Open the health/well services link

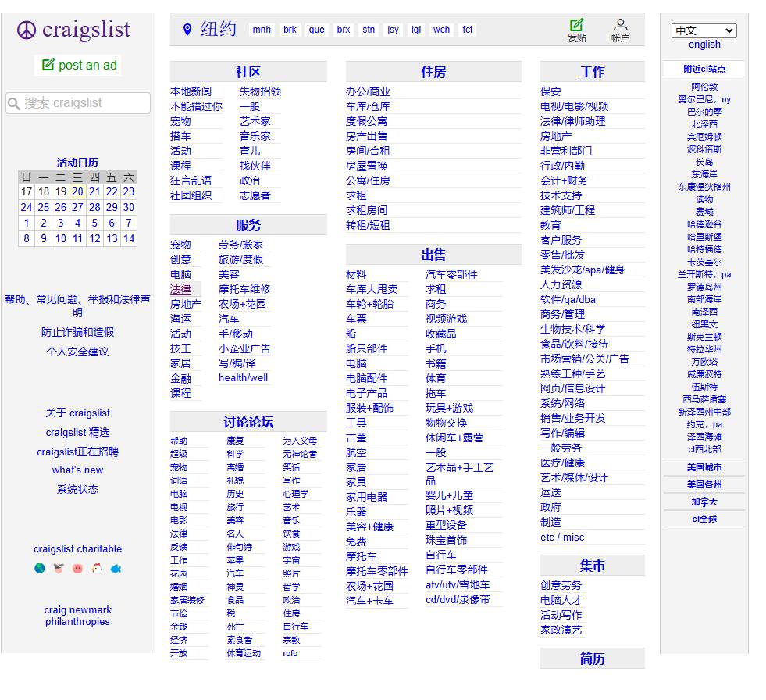pyautogui.click(x=244, y=378)
